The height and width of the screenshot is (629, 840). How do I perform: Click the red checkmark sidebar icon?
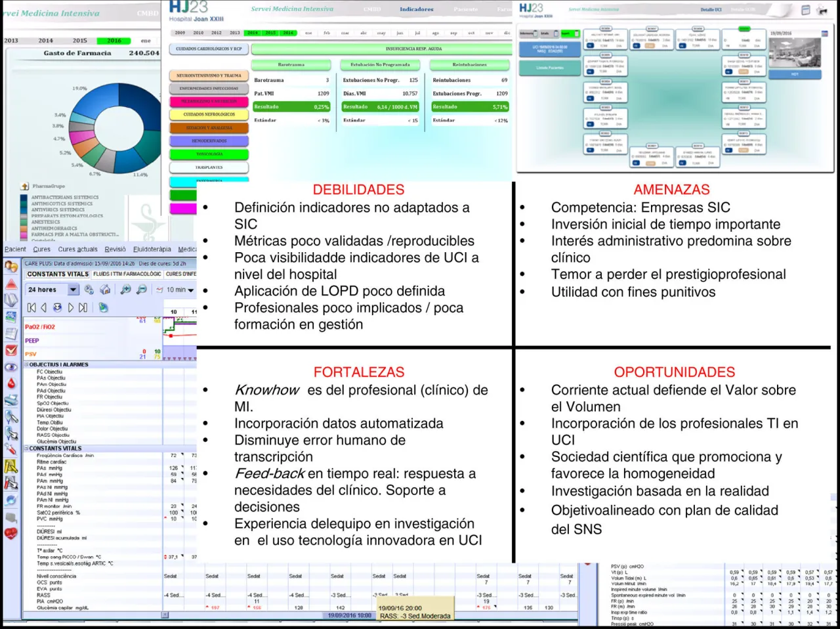click(11, 350)
